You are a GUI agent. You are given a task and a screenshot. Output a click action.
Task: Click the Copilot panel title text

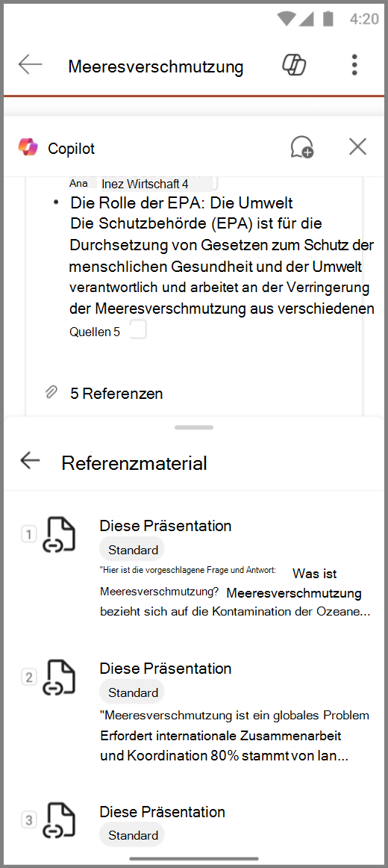[x=72, y=149]
